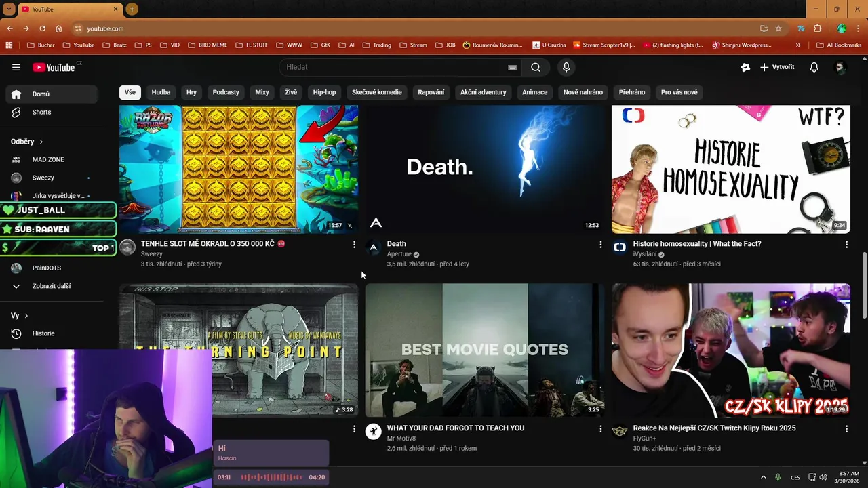This screenshot has width=868, height=488.
Task: Show hidden system tray icons
Action: tap(763, 477)
